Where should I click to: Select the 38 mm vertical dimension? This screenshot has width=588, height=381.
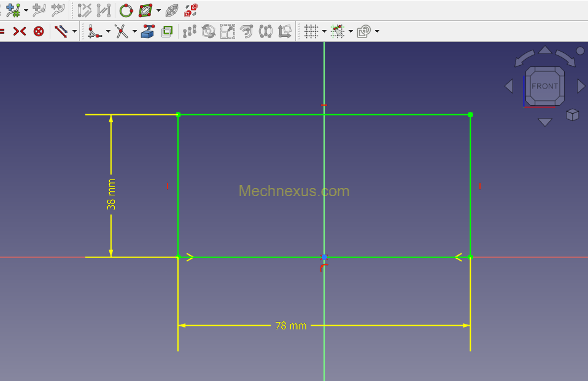click(x=111, y=195)
